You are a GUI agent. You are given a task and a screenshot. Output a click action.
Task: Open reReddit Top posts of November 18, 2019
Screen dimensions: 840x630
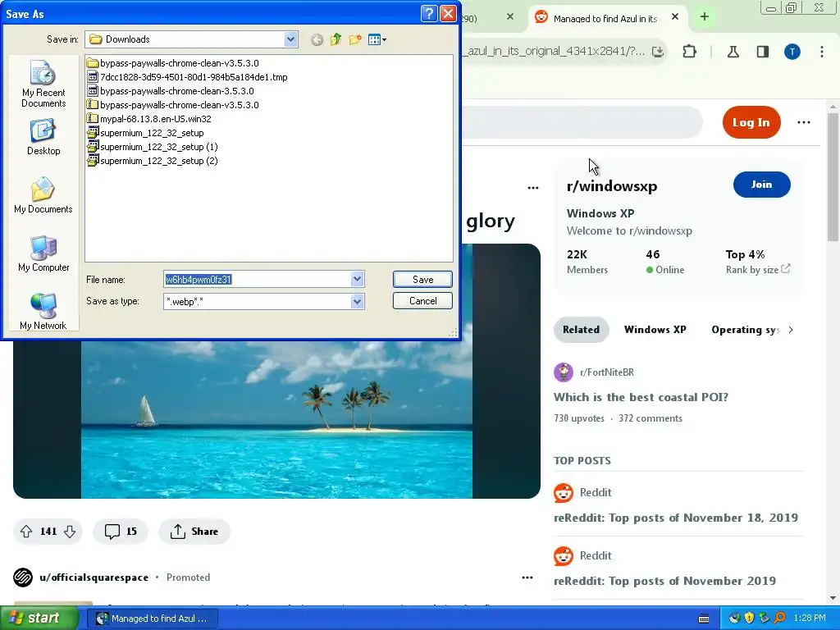[x=676, y=518]
